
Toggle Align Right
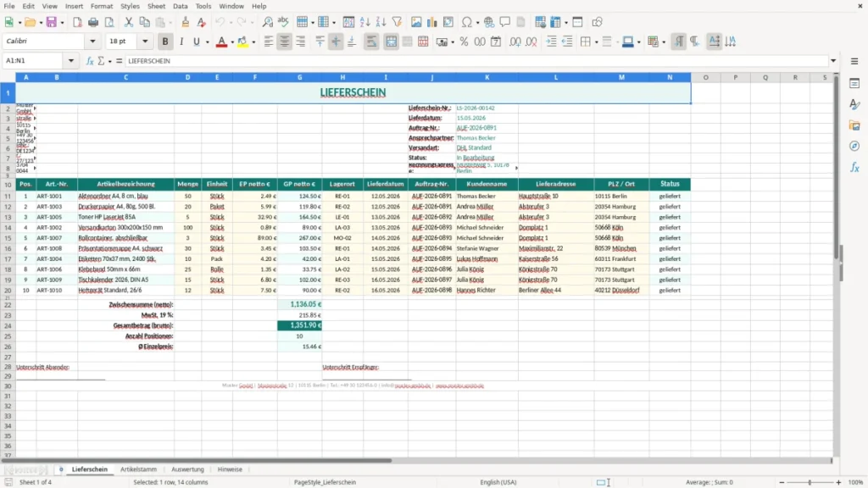click(x=301, y=42)
